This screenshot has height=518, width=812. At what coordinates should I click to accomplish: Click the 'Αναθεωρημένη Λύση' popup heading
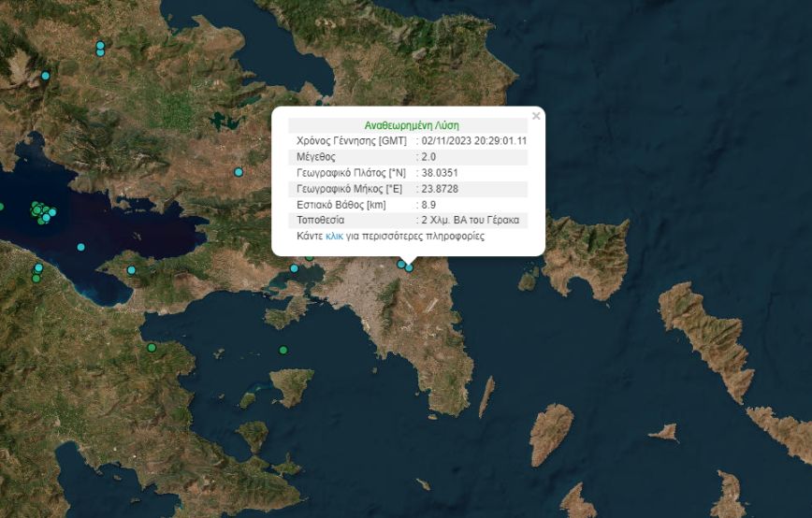pos(412,125)
